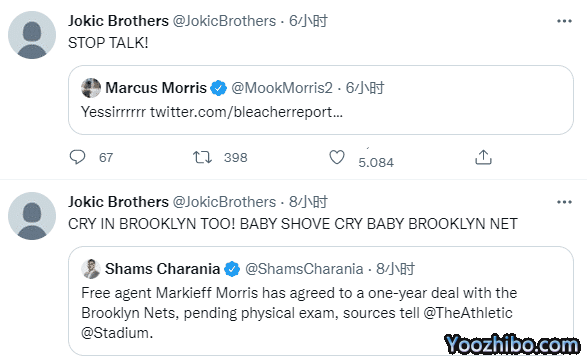Click Jokic Brothers name on first tweet
This screenshot has height=360, width=587.
(x=118, y=21)
